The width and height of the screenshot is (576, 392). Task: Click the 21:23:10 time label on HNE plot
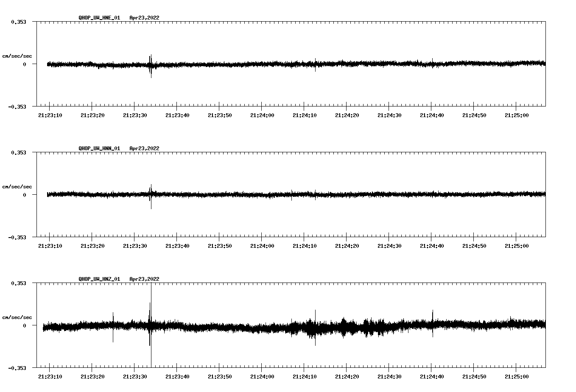pyautogui.click(x=50, y=115)
